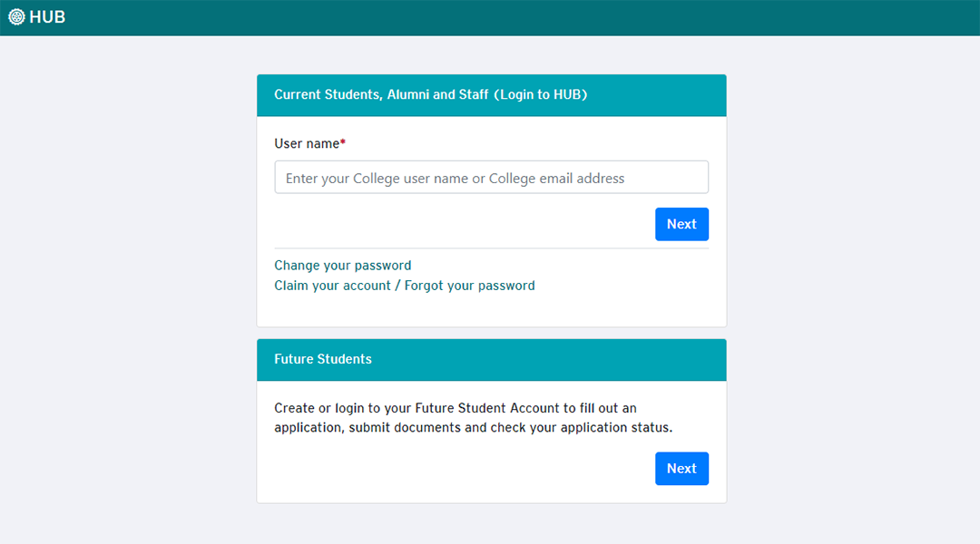
Task: Click the red required asterisk by User name
Action: pyautogui.click(x=343, y=142)
